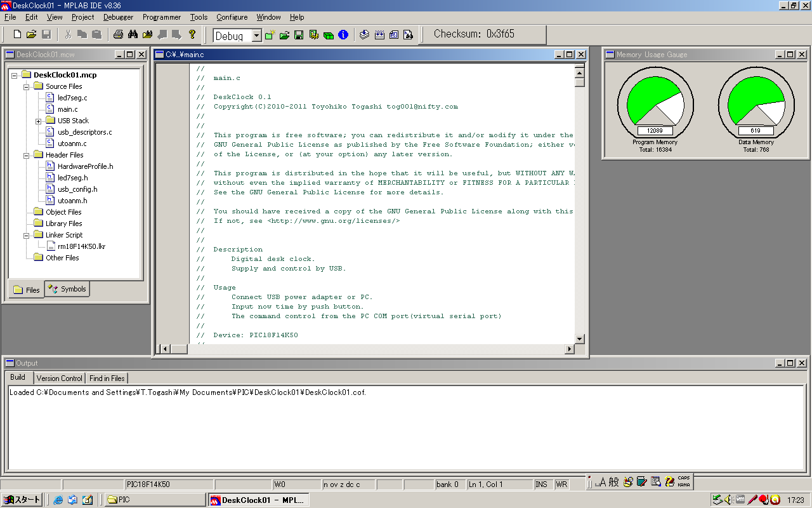Click the volume speaker tray icon
Image resolution: width=812 pixels, height=508 pixels.
click(728, 500)
